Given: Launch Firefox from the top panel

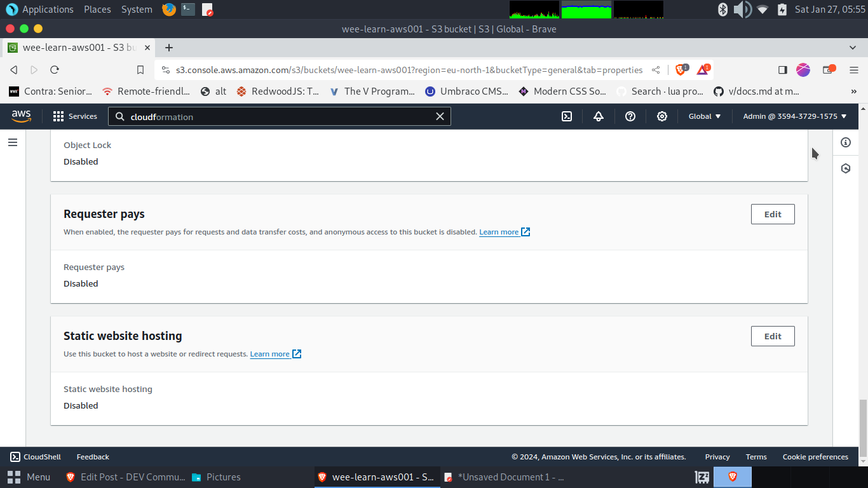Looking at the screenshot, I should click(x=168, y=10).
